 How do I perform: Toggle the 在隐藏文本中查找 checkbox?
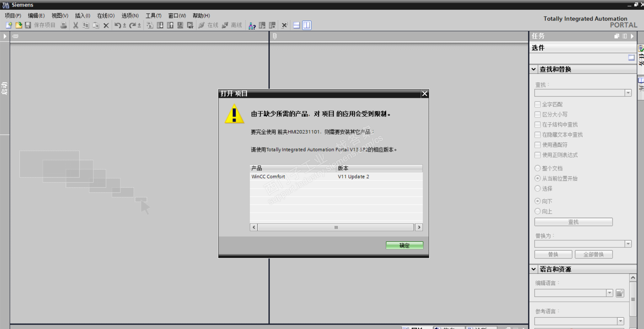538,135
